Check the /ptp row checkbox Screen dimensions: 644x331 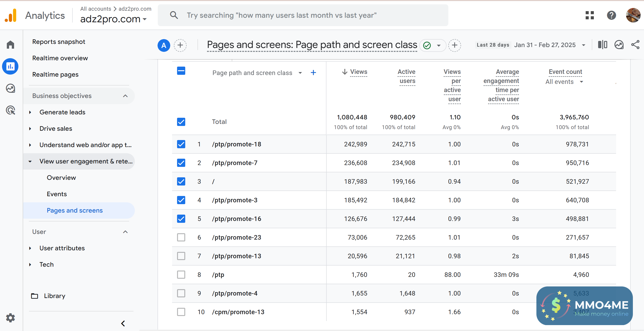click(181, 275)
